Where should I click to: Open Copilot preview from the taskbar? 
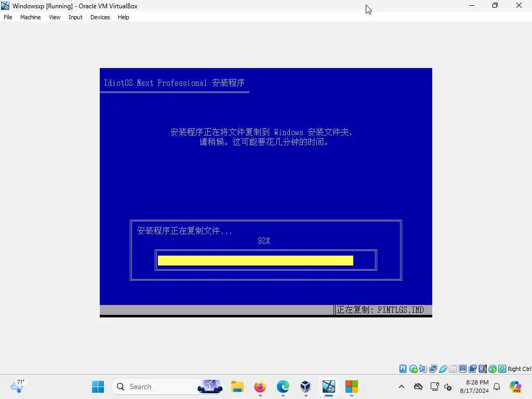click(x=515, y=387)
